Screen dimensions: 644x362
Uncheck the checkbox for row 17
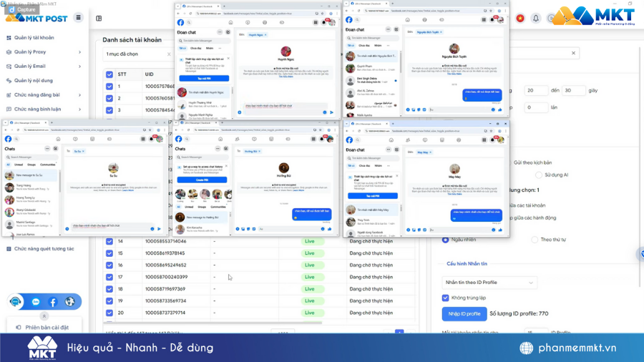pyautogui.click(x=109, y=277)
